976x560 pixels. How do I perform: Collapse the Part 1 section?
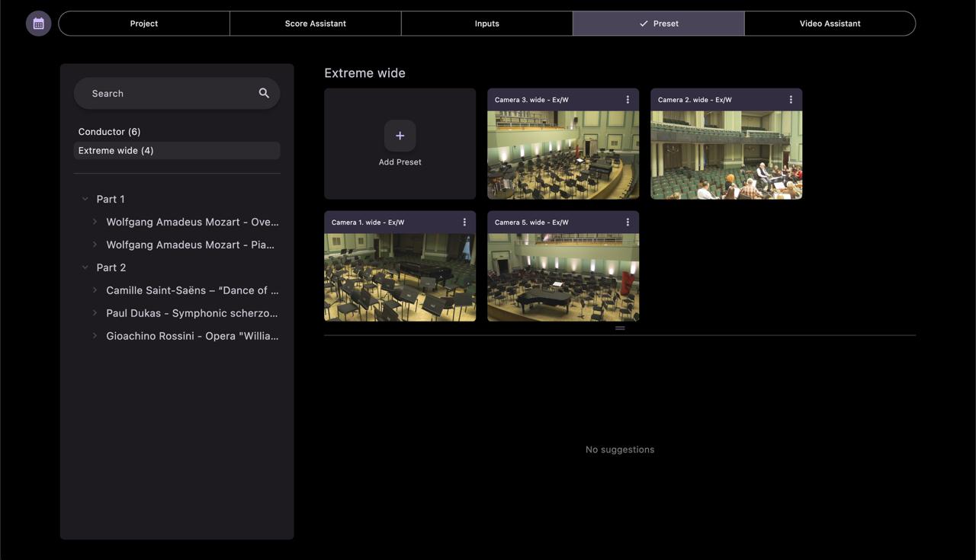[84, 198]
